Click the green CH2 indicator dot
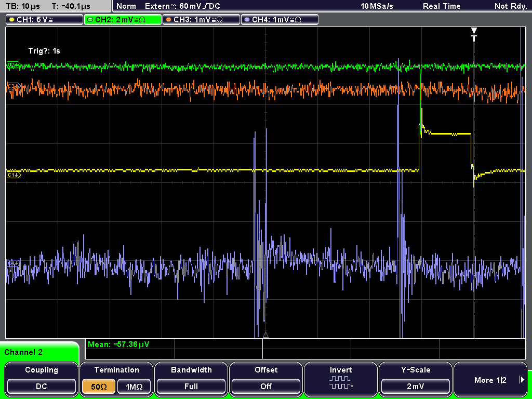532x399 pixels. pyautogui.click(x=90, y=20)
